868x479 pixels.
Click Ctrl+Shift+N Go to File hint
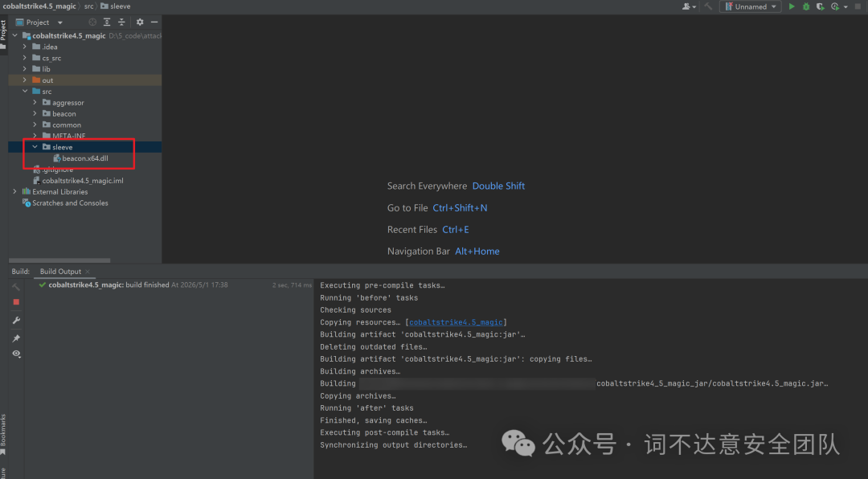point(460,207)
